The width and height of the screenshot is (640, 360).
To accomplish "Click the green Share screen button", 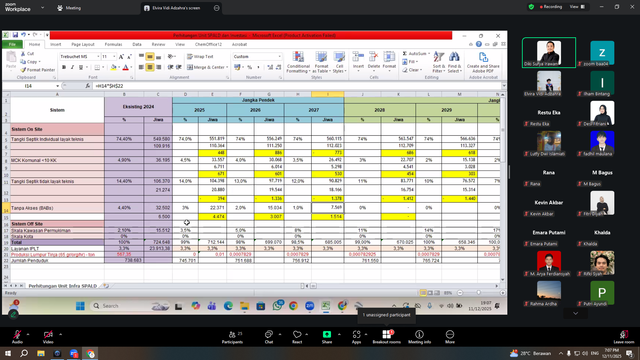I will [327, 337].
